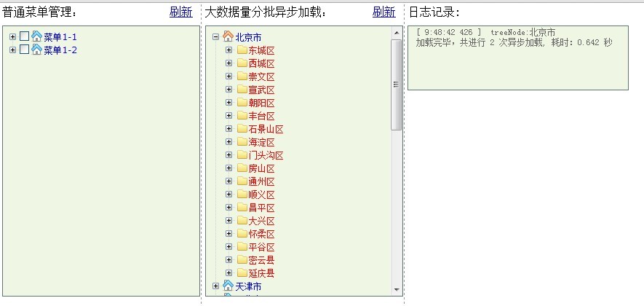The width and height of the screenshot is (644, 306).
Task: Expand the 海淀区 node
Action: pos(229,142)
